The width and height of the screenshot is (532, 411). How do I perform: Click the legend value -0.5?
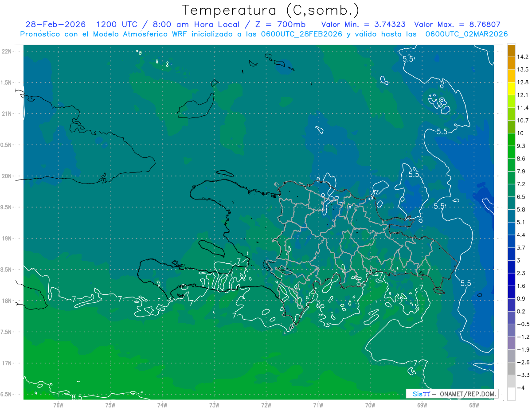(x=523, y=324)
